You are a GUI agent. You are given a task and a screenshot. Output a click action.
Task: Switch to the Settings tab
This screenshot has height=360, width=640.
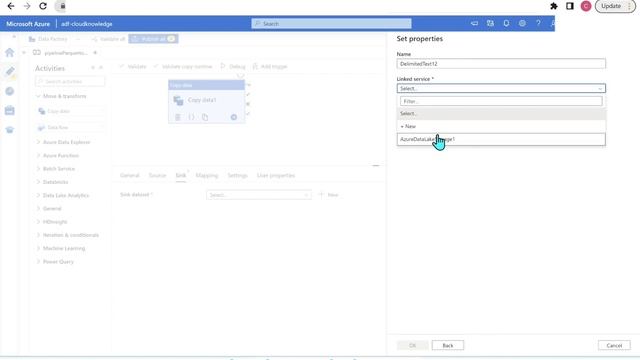(x=238, y=176)
